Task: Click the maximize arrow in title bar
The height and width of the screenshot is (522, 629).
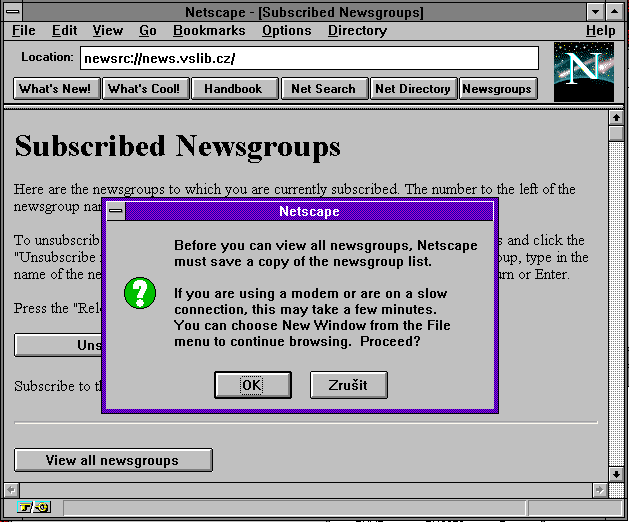Action: tap(614, 12)
